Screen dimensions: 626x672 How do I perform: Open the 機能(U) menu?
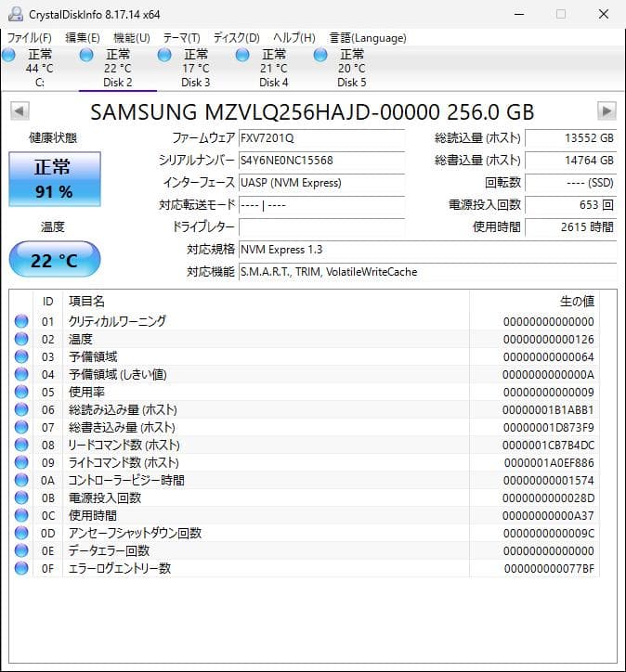(x=132, y=38)
